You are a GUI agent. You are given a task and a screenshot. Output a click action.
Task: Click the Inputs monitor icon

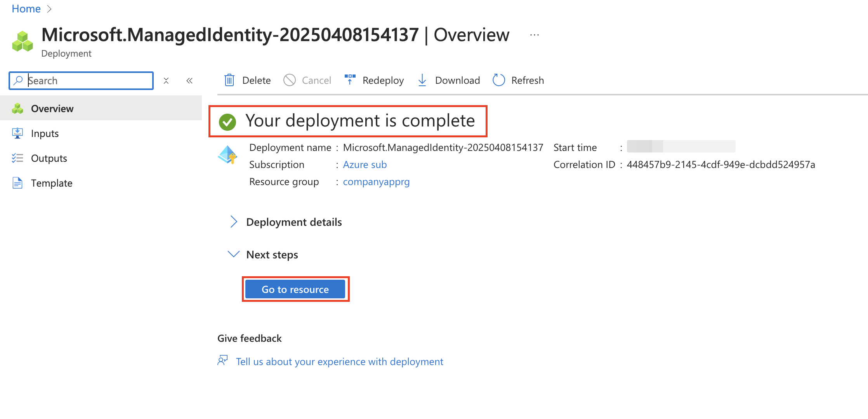pos(17,133)
